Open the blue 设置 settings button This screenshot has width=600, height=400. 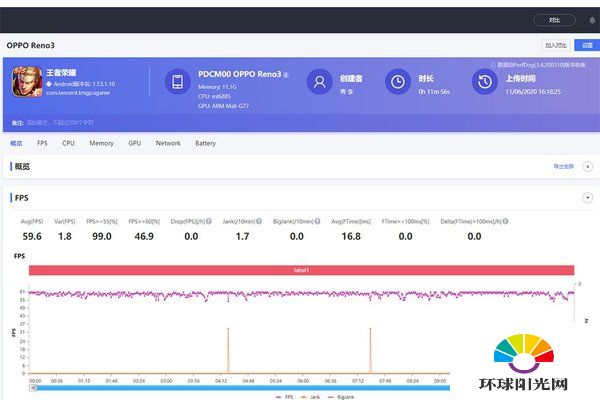pyautogui.click(x=587, y=45)
